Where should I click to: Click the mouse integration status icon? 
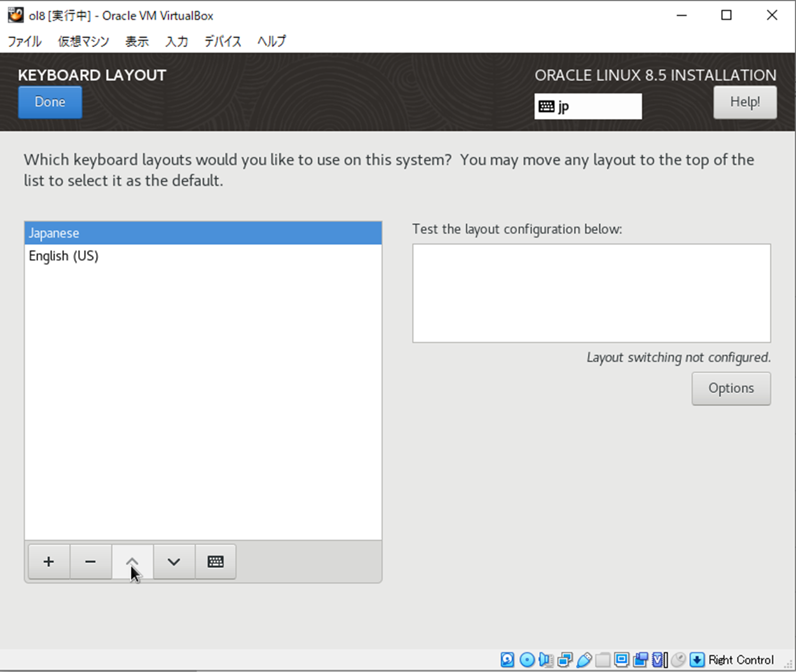(678, 660)
